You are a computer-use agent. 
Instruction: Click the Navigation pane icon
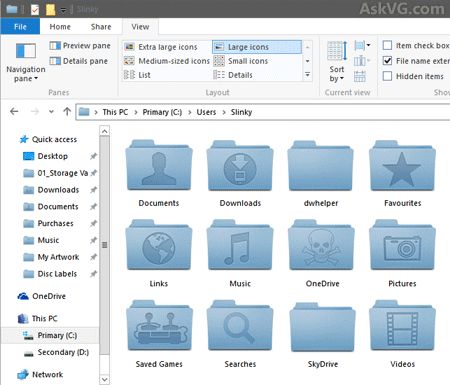tap(26, 51)
